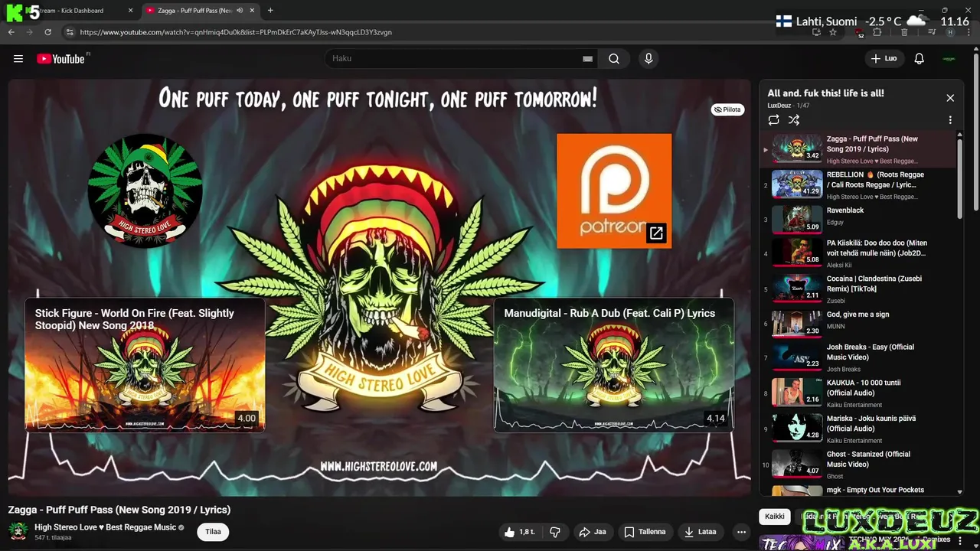
Task: Open the on-screen keyboard icon in search
Action: click(x=587, y=59)
